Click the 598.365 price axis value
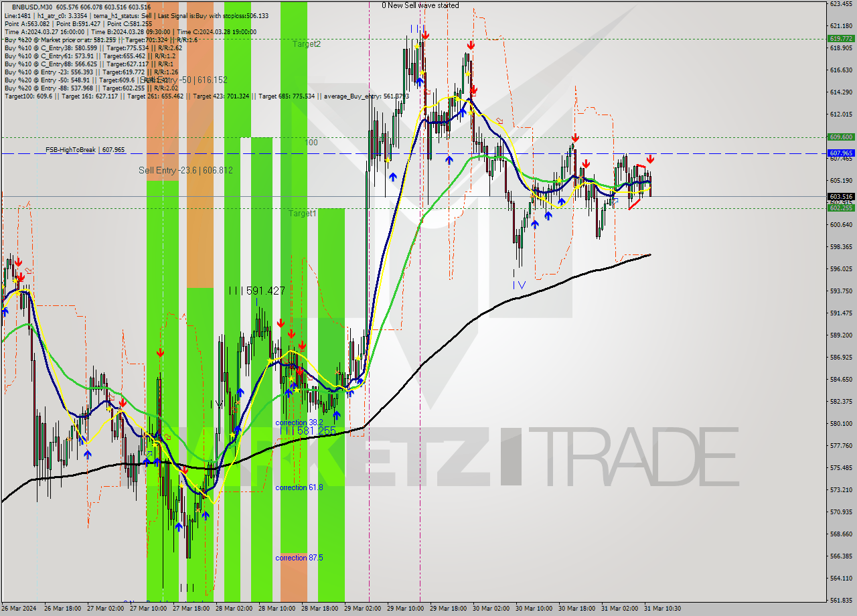Image resolution: width=857 pixels, height=616 pixels. pos(841,247)
